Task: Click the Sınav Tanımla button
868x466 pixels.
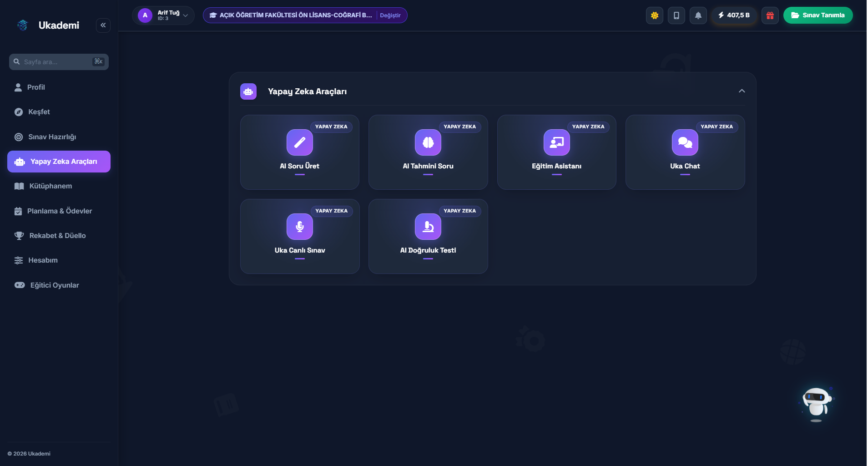Action: pos(818,15)
